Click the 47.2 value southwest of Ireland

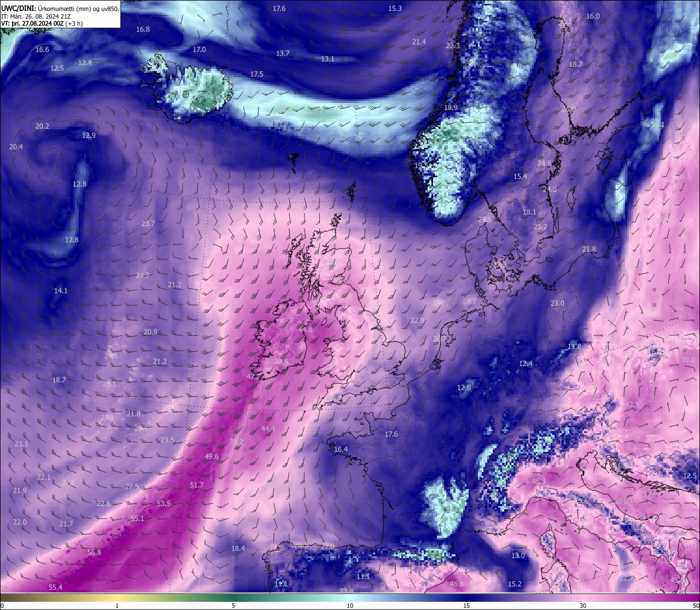253,376
